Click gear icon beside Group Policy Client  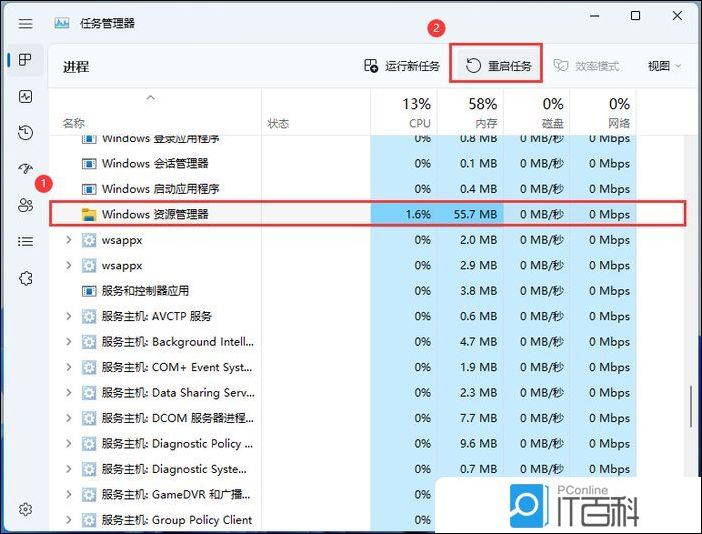[x=89, y=521]
